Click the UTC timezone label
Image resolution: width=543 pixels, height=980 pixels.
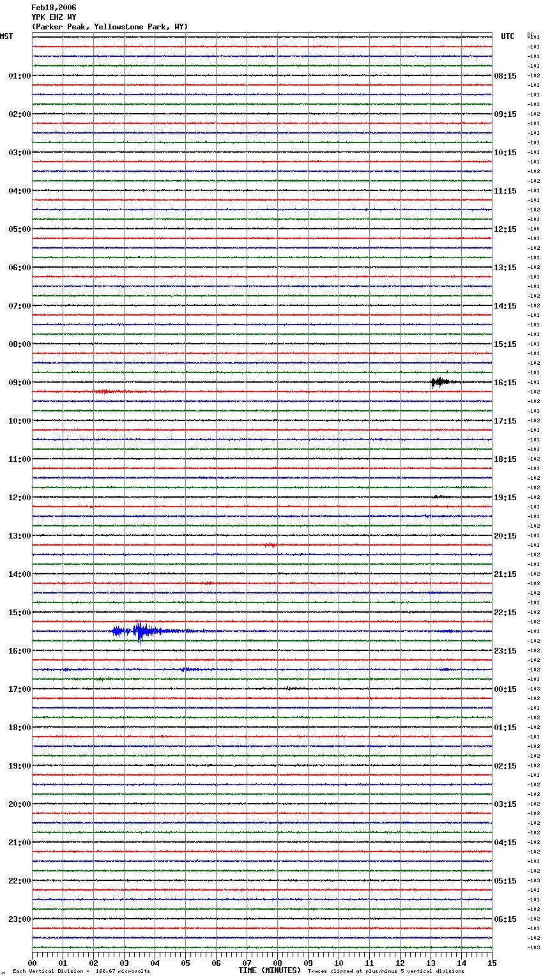click(x=508, y=36)
